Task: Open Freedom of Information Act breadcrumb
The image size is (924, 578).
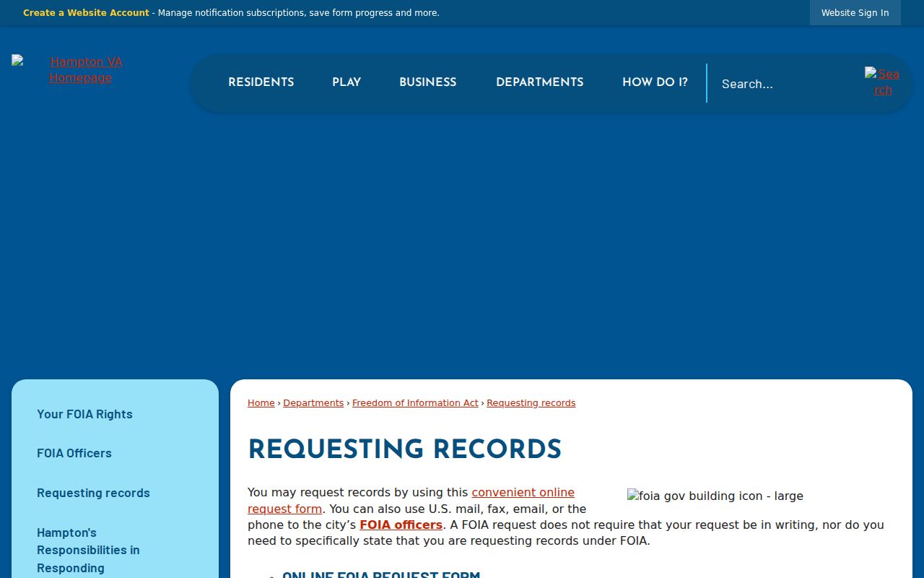Action: [415, 403]
